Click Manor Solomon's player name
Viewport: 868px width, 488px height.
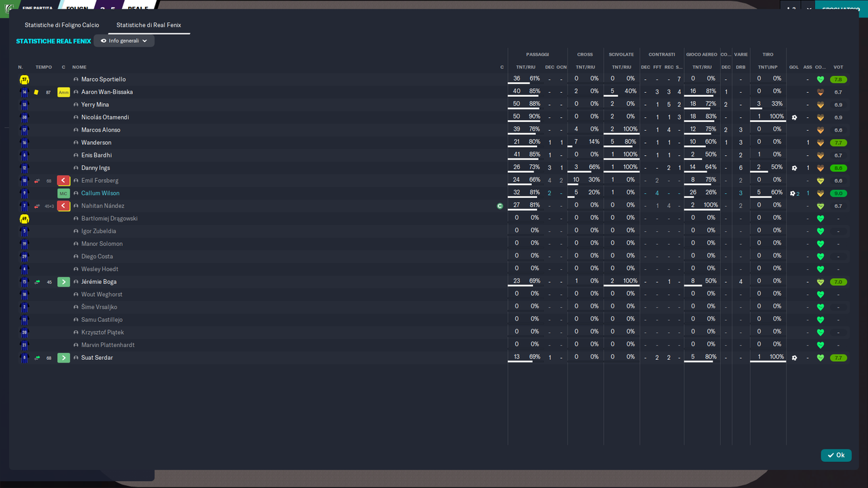tap(102, 244)
